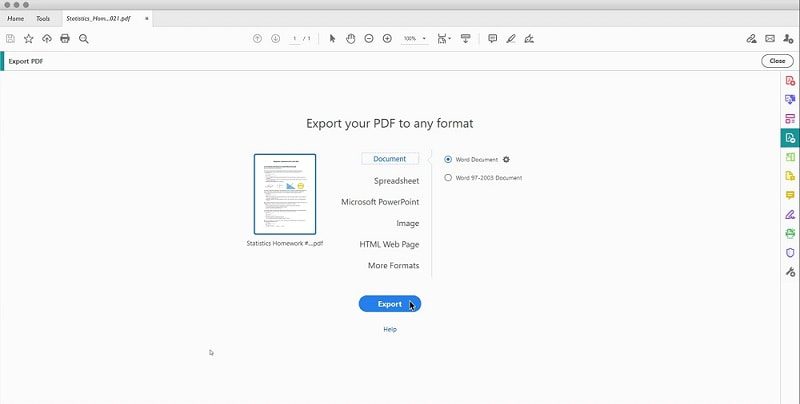This screenshot has width=800, height=404.
Task: Bookmark file with the star icon
Action: (29, 39)
